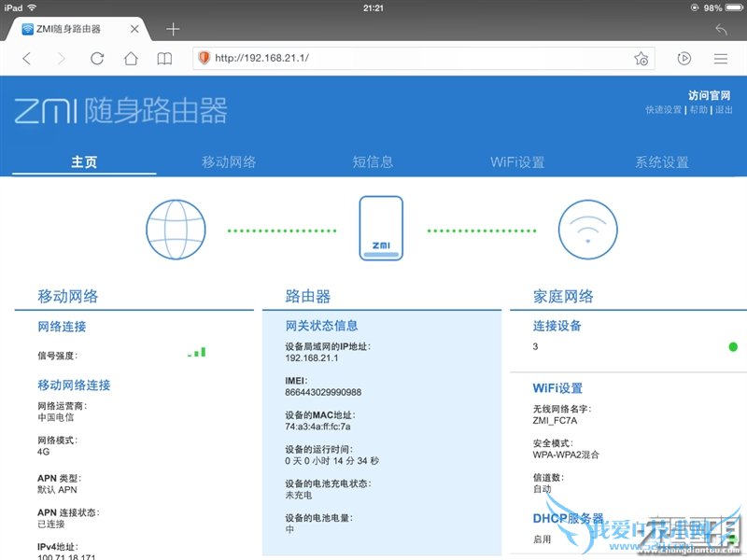Viewport: 747px width, 560px height.
Task: Click the ZMI router device icon
Action: coord(381,228)
